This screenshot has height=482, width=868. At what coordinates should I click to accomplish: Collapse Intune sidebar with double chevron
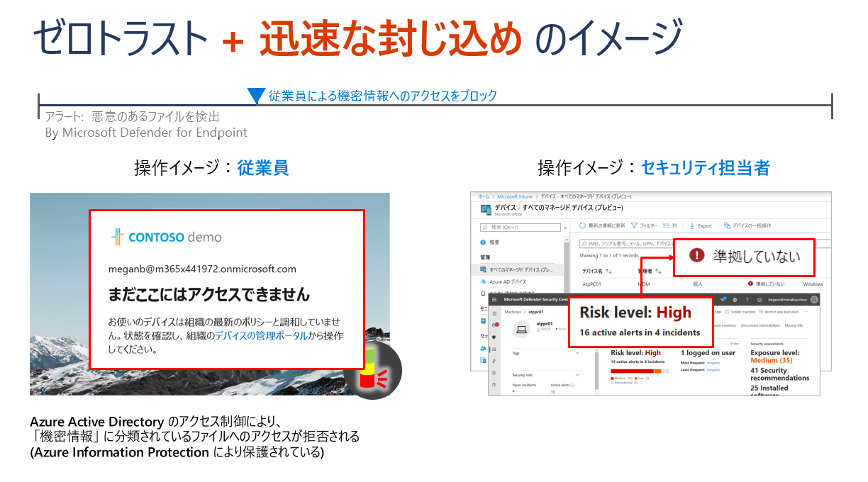(x=565, y=228)
